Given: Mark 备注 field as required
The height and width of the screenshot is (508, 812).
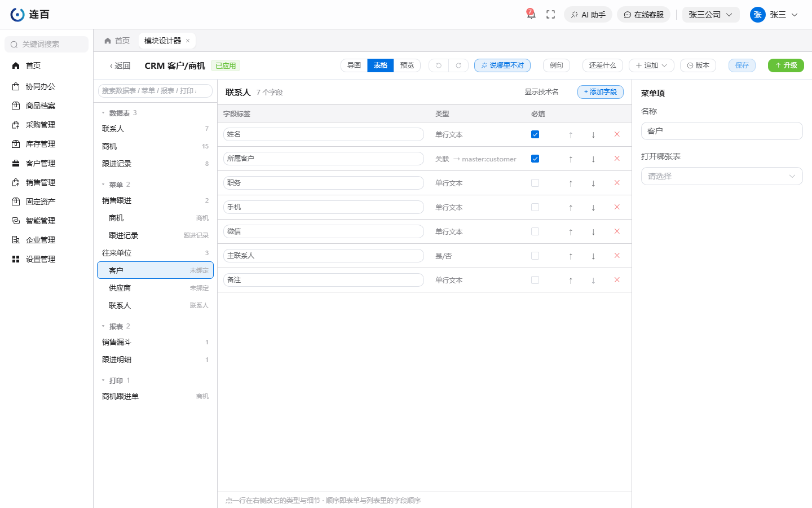Looking at the screenshot, I should click(535, 280).
